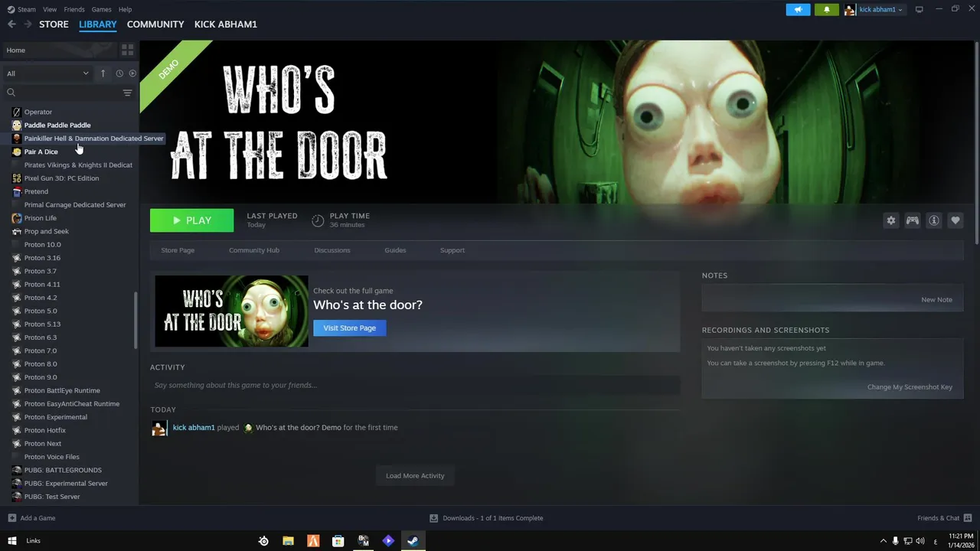Viewport: 980px width, 551px height.
Task: Click the activity comment input field
Action: coord(415,385)
